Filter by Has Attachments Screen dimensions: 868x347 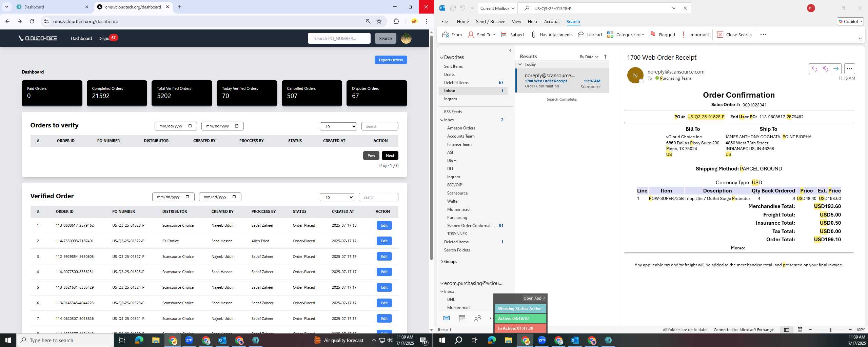[x=552, y=35]
